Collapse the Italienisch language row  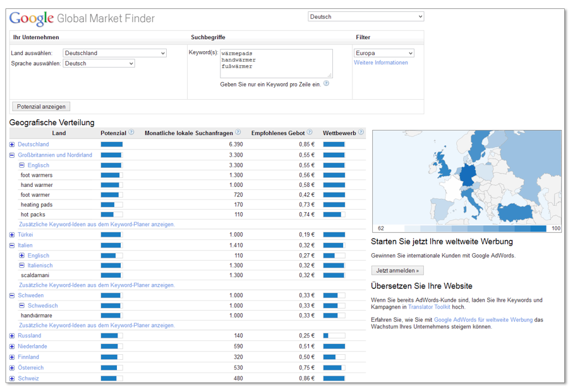tap(22, 265)
